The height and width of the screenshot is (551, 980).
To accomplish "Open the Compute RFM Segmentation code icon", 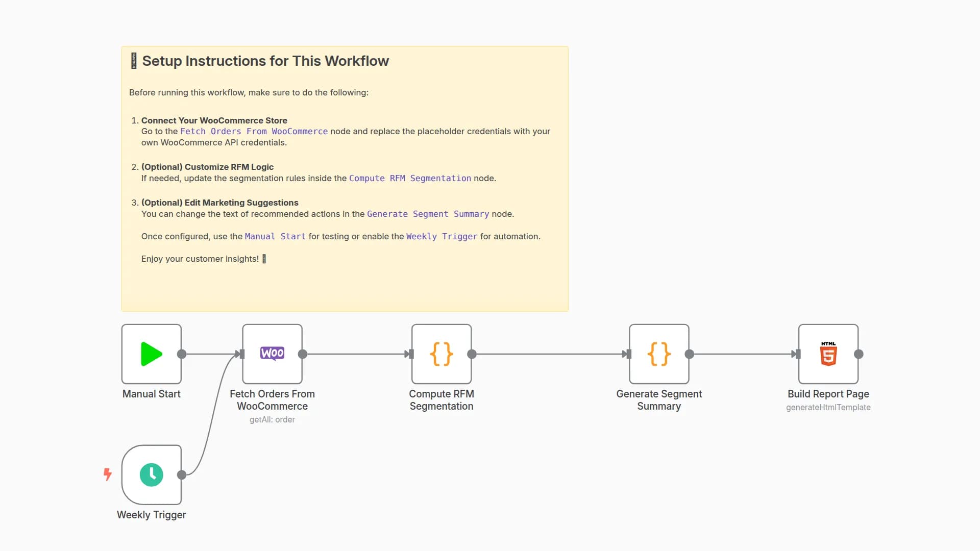I will (x=442, y=354).
